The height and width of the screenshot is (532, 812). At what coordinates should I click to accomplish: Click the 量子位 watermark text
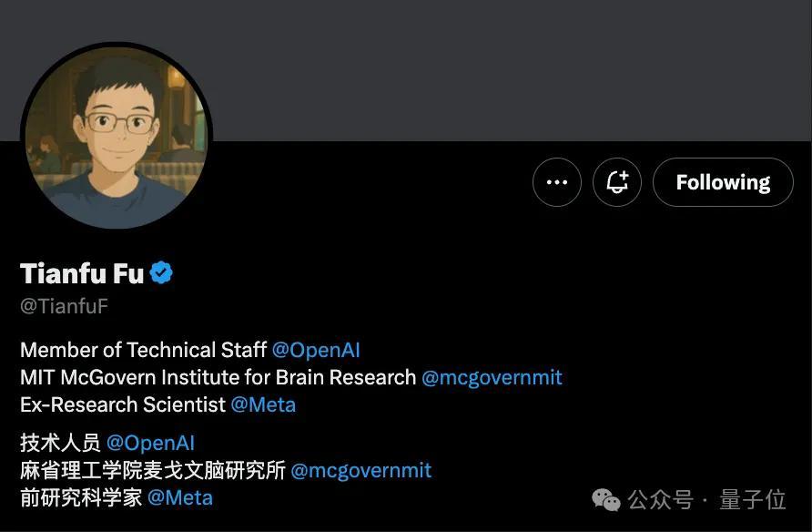pos(753,500)
